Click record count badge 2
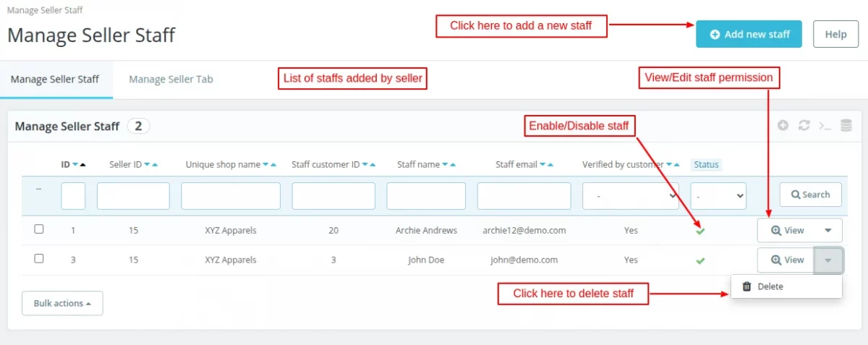 [x=138, y=126]
